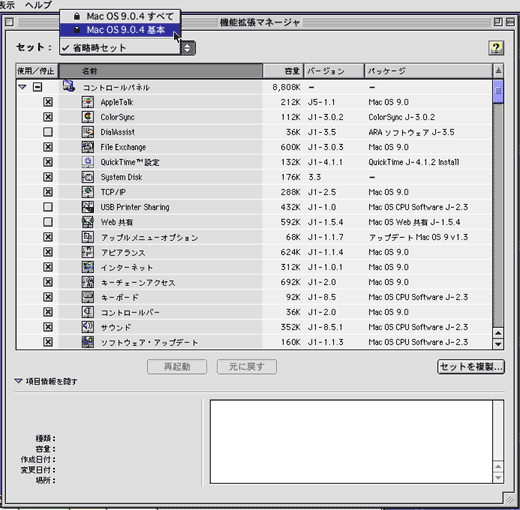Click the 再起動 button

(177, 367)
